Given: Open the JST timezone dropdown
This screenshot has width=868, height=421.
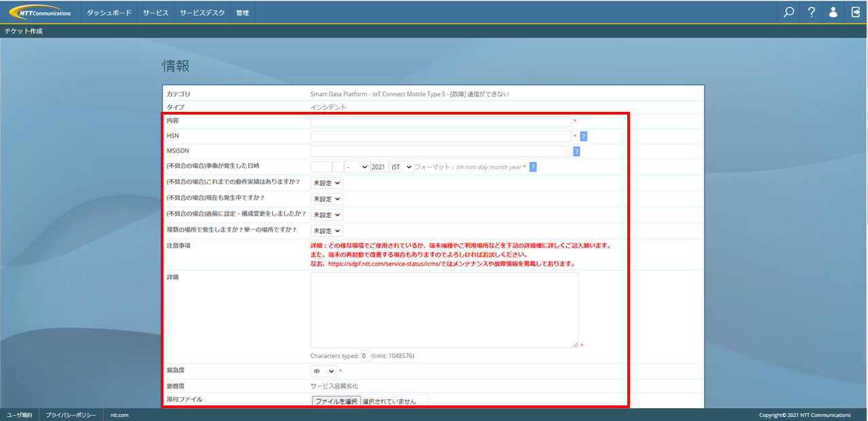Looking at the screenshot, I should (x=401, y=167).
